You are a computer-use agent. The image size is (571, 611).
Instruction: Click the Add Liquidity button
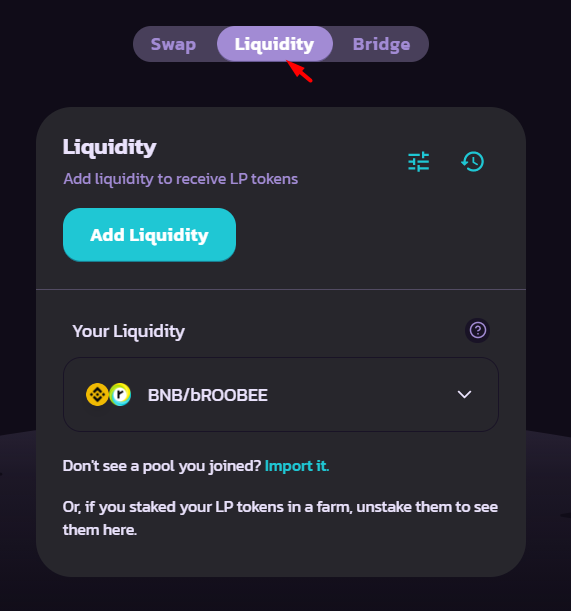(x=149, y=235)
